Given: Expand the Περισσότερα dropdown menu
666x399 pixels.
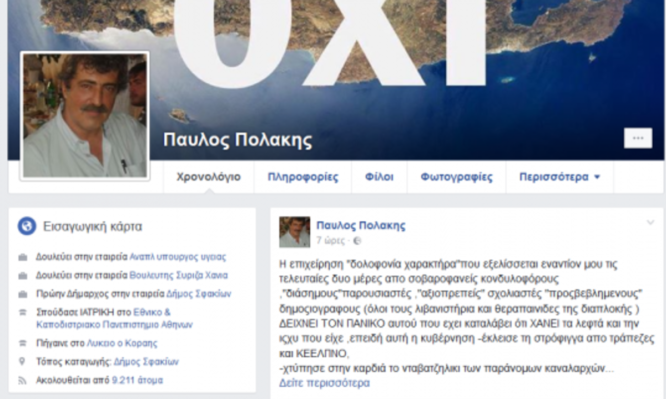Looking at the screenshot, I should 559,177.
